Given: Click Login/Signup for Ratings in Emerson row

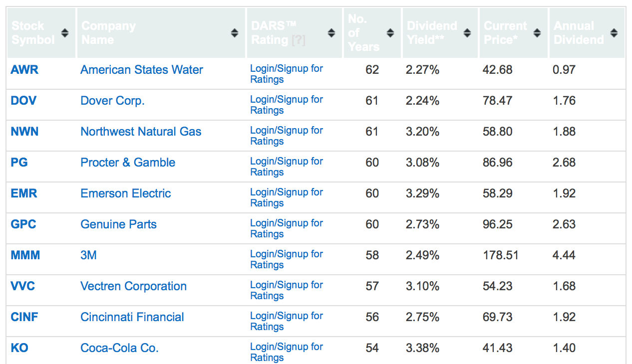Looking at the screenshot, I should tap(287, 197).
